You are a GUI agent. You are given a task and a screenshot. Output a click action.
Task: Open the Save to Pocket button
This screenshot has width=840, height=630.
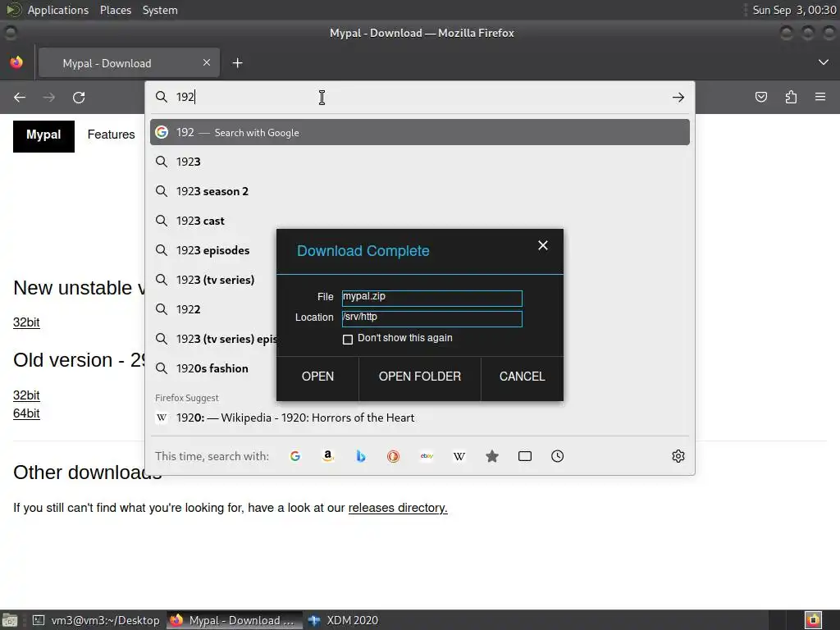tap(760, 97)
